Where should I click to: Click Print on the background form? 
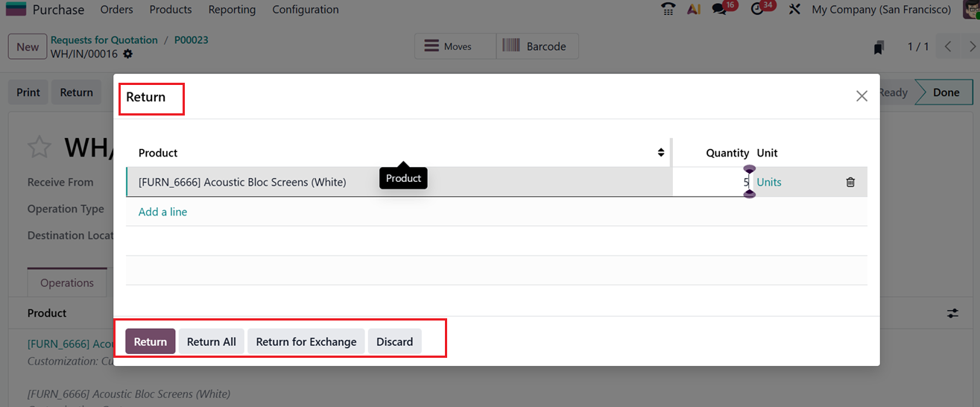coord(28,92)
